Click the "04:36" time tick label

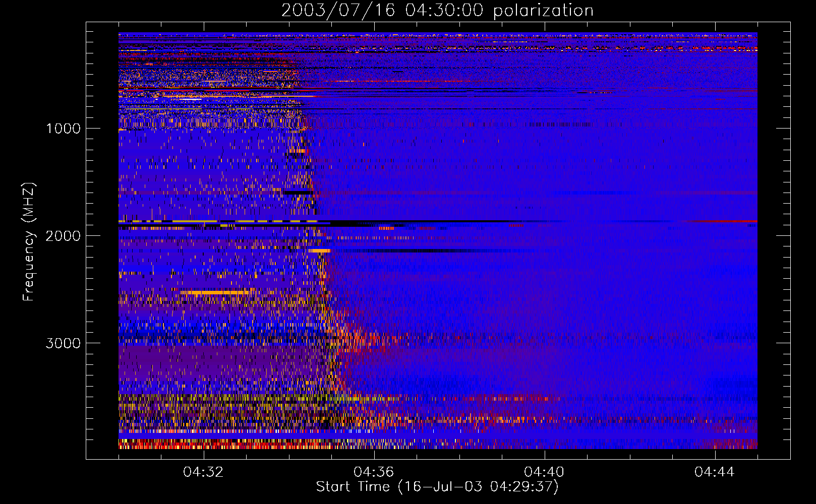coord(374,472)
